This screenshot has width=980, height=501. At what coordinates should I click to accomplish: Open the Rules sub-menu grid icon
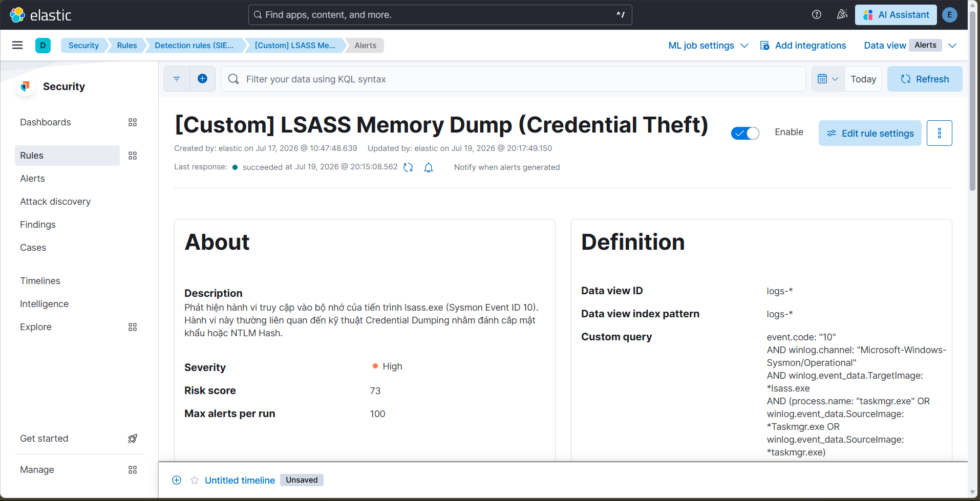point(133,156)
